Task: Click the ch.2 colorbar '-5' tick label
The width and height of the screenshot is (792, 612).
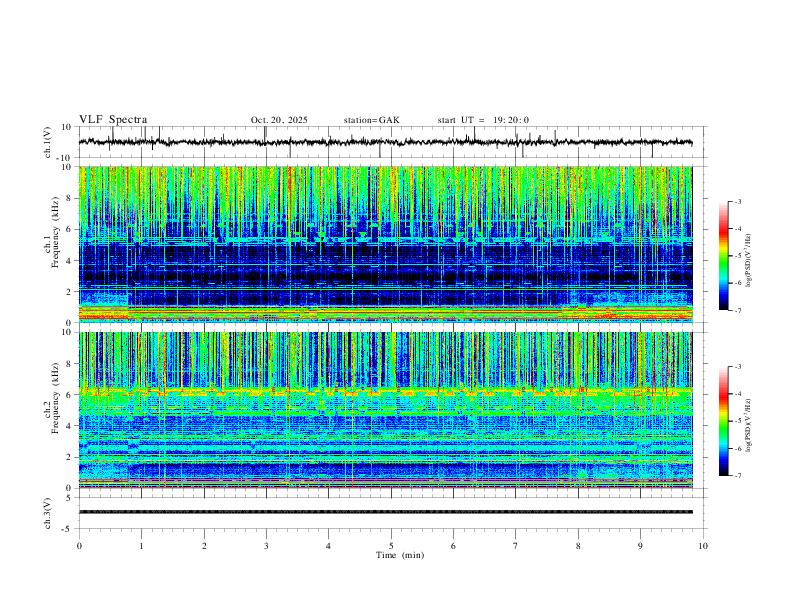Action: click(x=738, y=421)
